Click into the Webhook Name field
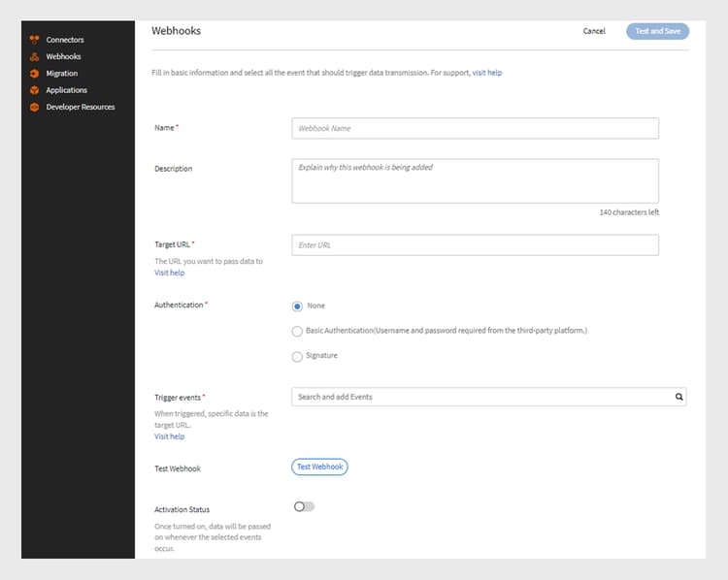728x580 pixels. pyautogui.click(x=475, y=128)
